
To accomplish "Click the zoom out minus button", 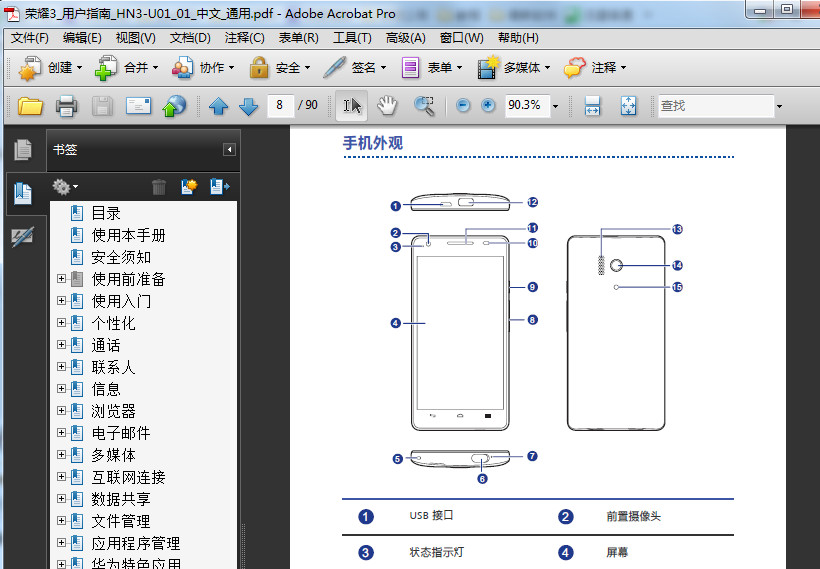I will [x=463, y=105].
